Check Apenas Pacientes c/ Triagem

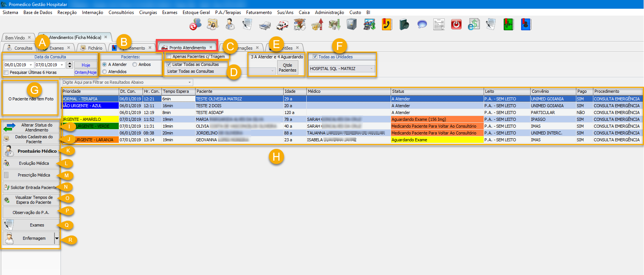[169, 56]
